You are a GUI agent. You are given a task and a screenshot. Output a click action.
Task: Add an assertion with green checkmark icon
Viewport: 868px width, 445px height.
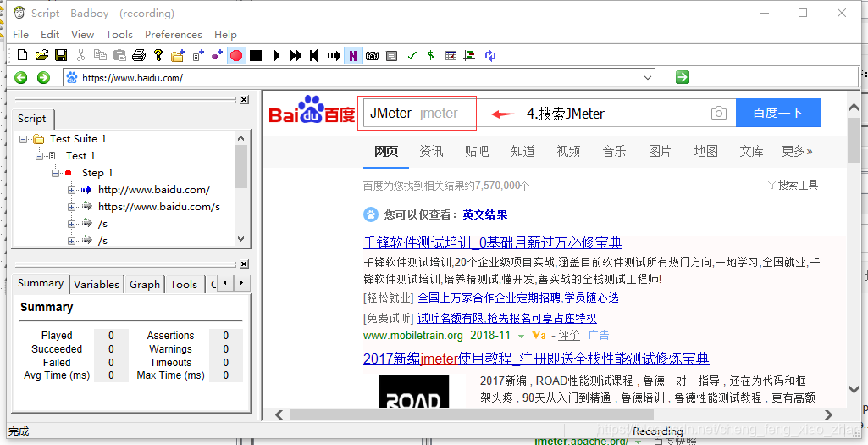(x=412, y=55)
